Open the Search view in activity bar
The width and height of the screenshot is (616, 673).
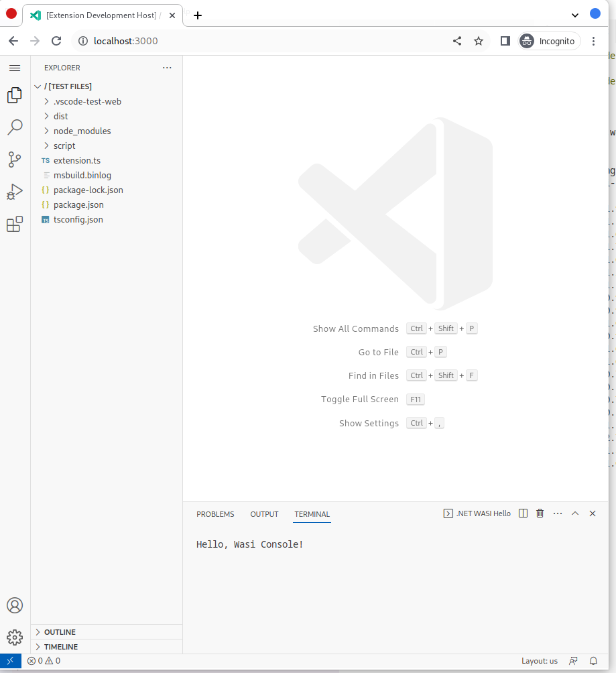click(x=15, y=127)
